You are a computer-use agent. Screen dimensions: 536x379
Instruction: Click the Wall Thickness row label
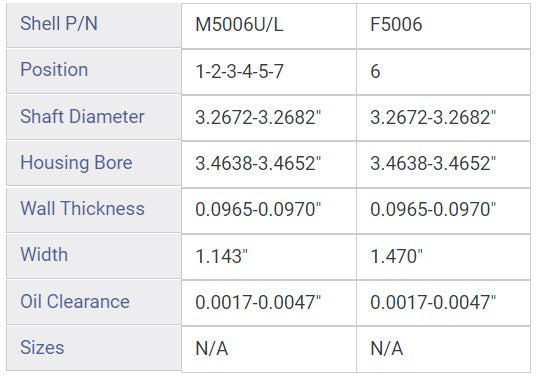94,210
